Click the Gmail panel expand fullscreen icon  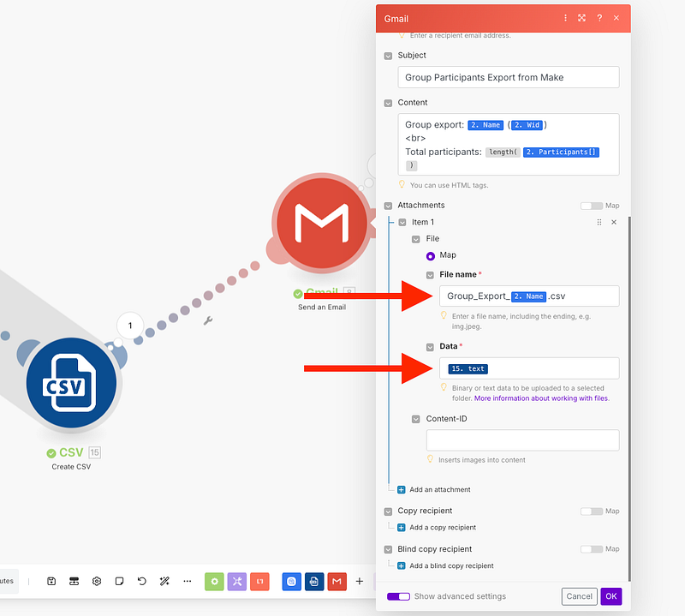[581, 18]
